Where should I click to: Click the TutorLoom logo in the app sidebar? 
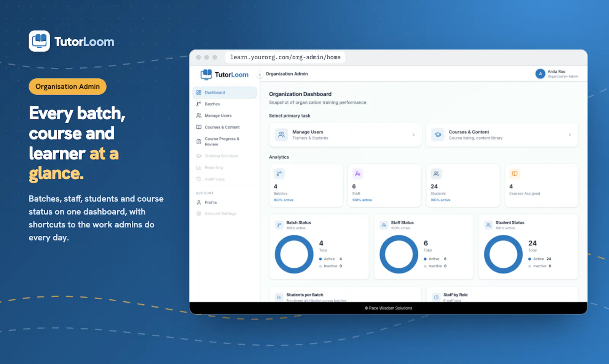(225, 75)
